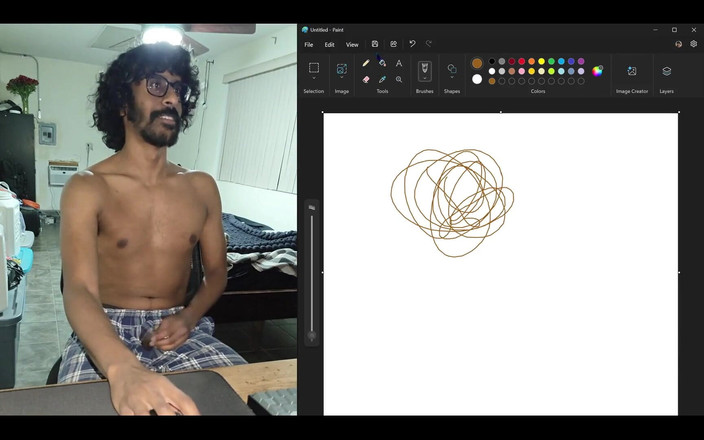Select the white Color 2 swatch
This screenshot has width=704, height=440.
point(477,79)
